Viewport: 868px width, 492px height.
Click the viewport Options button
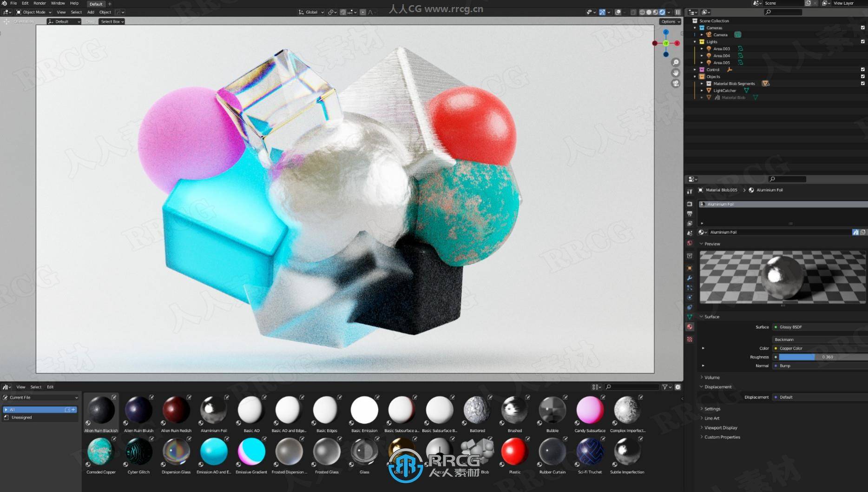(670, 21)
